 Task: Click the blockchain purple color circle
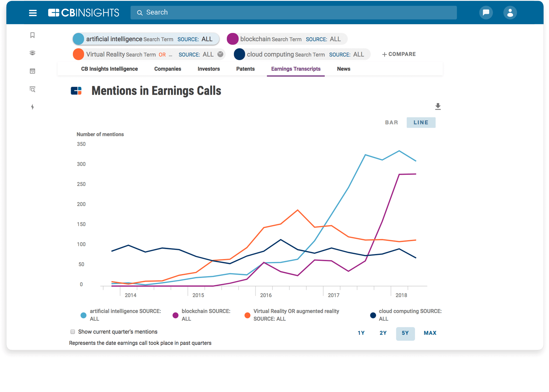click(233, 39)
